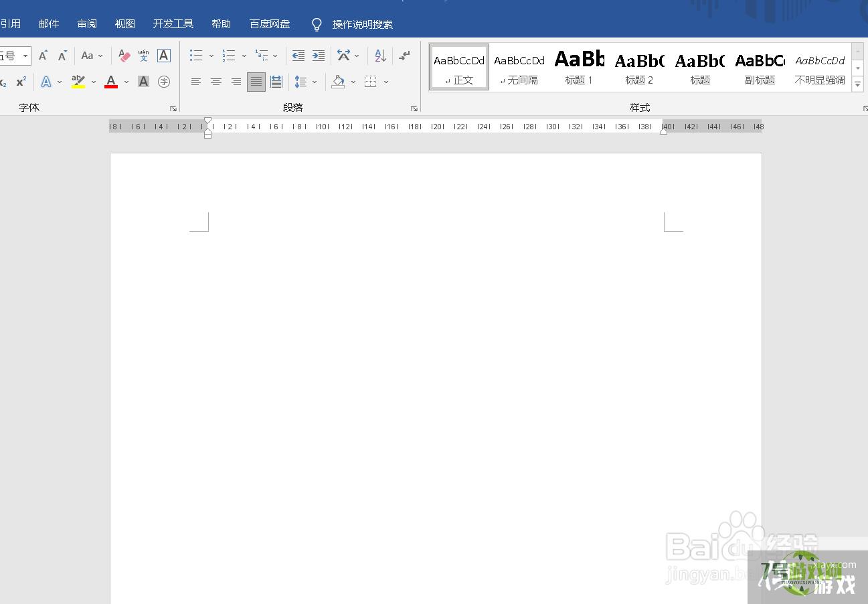Open the 邮件 (Mailings) tab
The image size is (868, 604).
pos(49,24)
